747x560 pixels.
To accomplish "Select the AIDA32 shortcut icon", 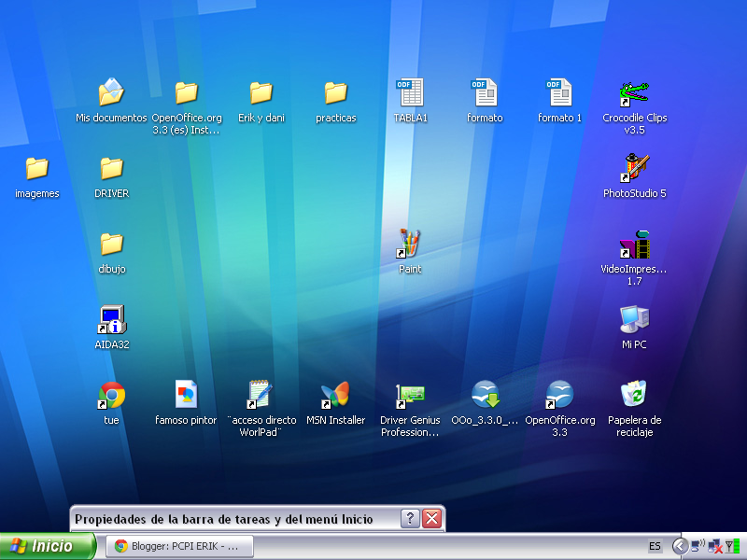I will click(111, 319).
